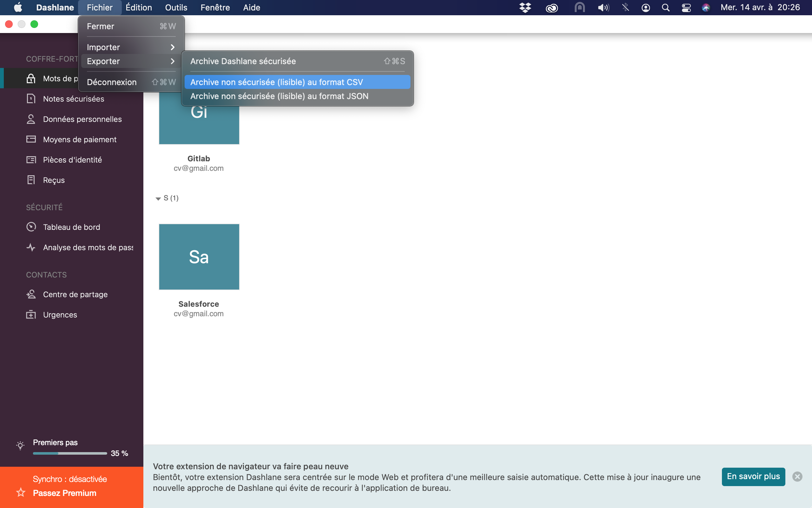
Task: Click the volume icon in menu bar
Action: [x=603, y=7]
